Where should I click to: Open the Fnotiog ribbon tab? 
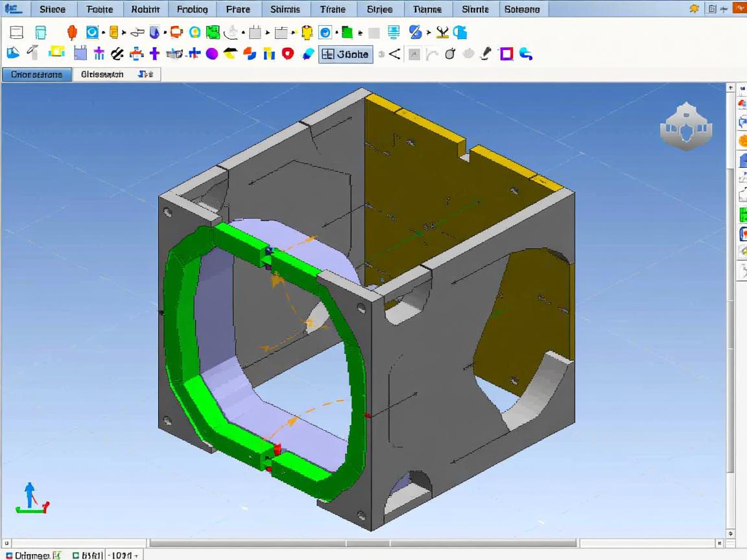tap(193, 9)
